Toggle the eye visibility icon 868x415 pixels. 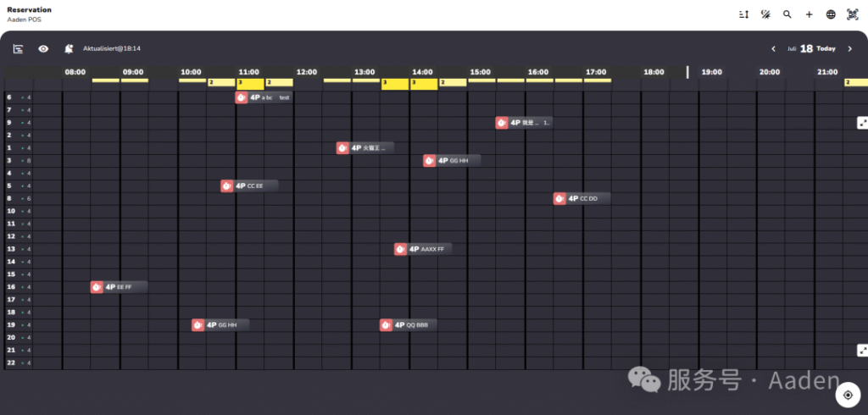(43, 49)
